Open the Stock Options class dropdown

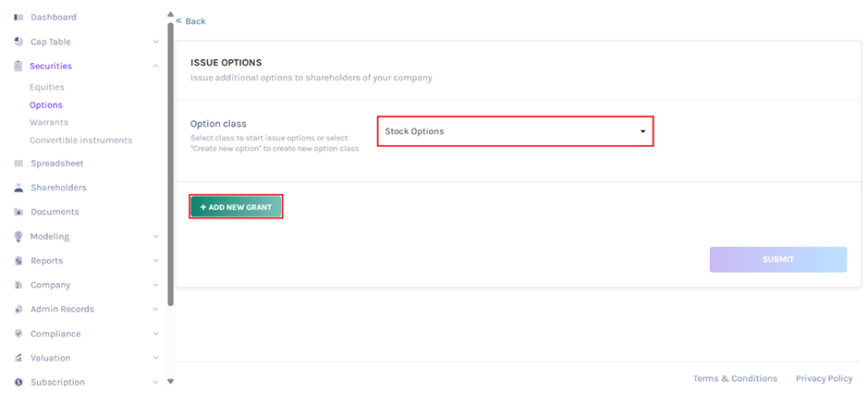click(515, 131)
